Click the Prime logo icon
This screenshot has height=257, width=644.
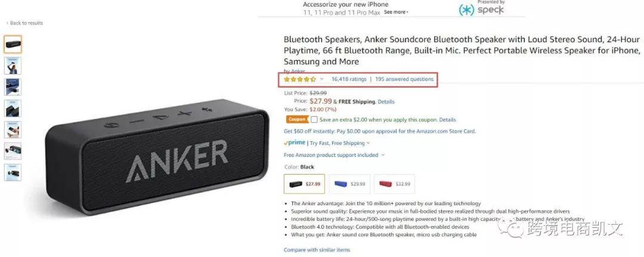(x=295, y=143)
